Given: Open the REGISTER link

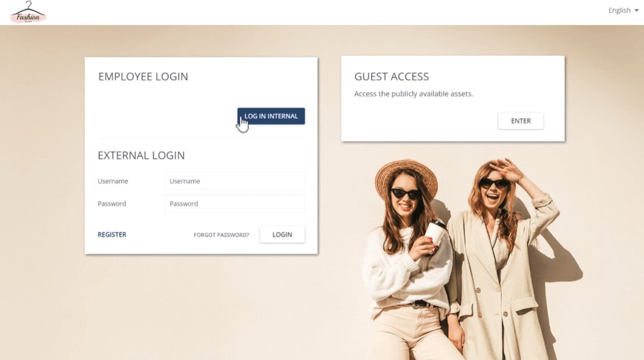Looking at the screenshot, I should [112, 234].
